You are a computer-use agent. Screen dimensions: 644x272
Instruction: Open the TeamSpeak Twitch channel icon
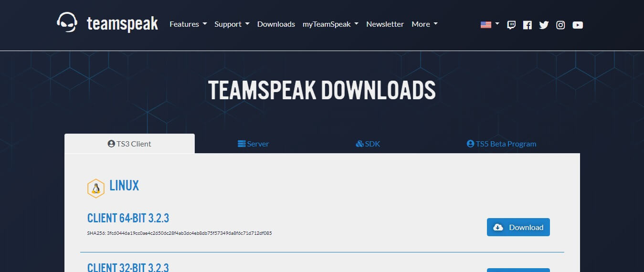pyautogui.click(x=511, y=25)
